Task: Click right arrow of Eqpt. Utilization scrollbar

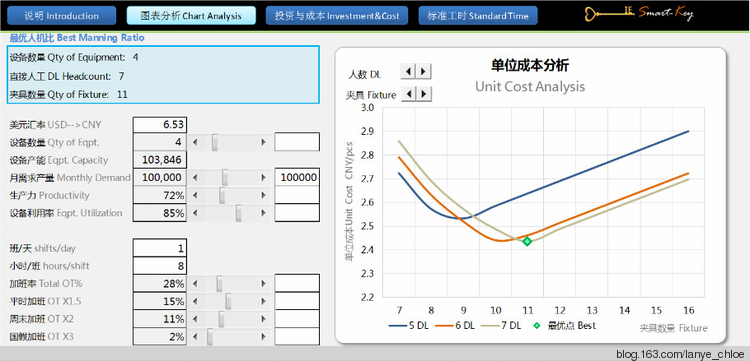Action: [x=263, y=213]
